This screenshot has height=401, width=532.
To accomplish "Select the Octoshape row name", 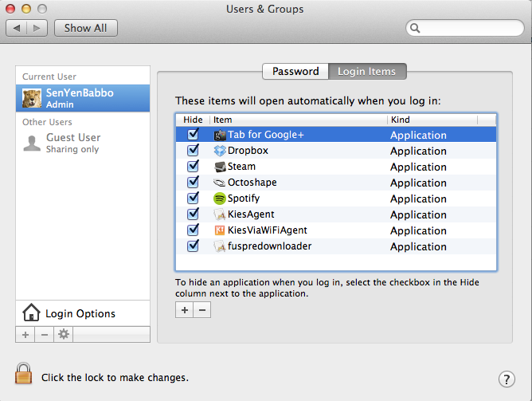I will pyautogui.click(x=252, y=183).
